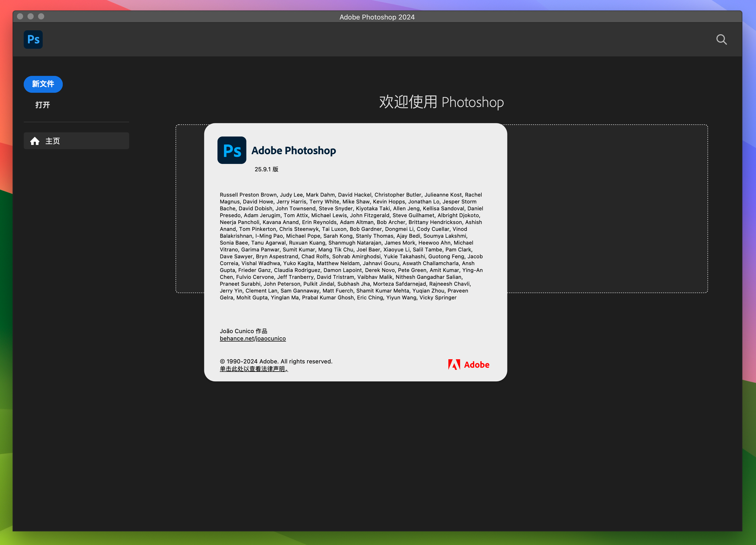This screenshot has width=756, height=545.
Task: Click the Adobe Photoshop 2024 window title
Action: tap(377, 17)
